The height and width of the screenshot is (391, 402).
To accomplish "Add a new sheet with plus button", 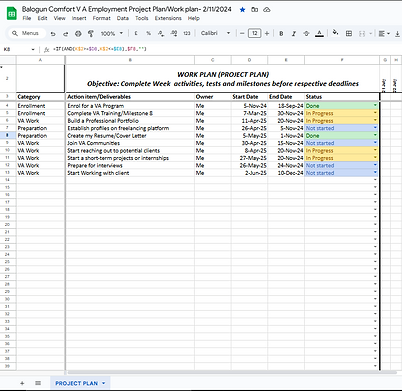I will [22, 383].
